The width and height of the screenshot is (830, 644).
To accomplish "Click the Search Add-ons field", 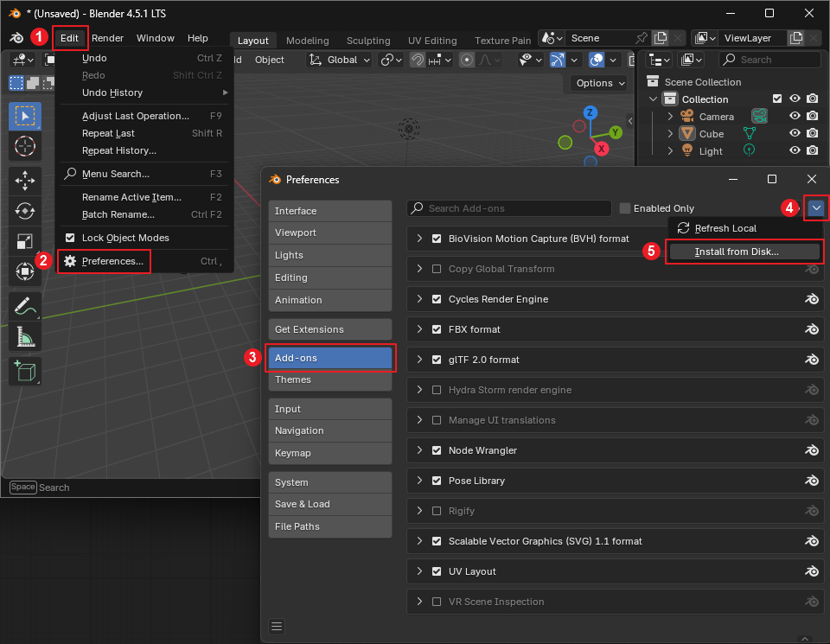I will (x=509, y=208).
